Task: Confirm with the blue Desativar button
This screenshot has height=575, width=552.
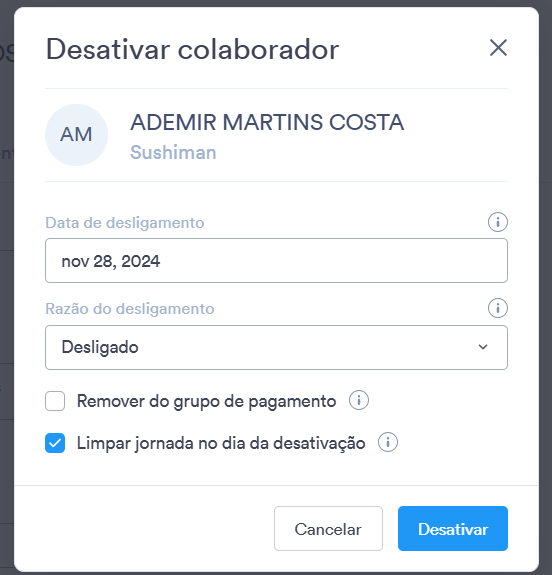Action: [453, 528]
